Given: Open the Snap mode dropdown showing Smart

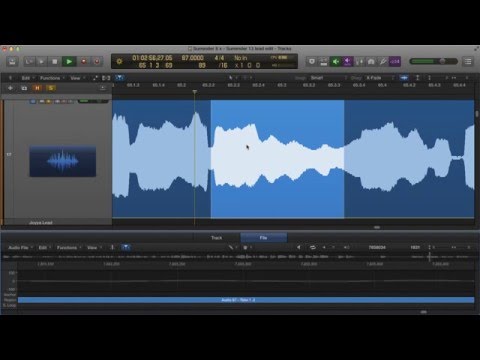Looking at the screenshot, I should coord(328,78).
